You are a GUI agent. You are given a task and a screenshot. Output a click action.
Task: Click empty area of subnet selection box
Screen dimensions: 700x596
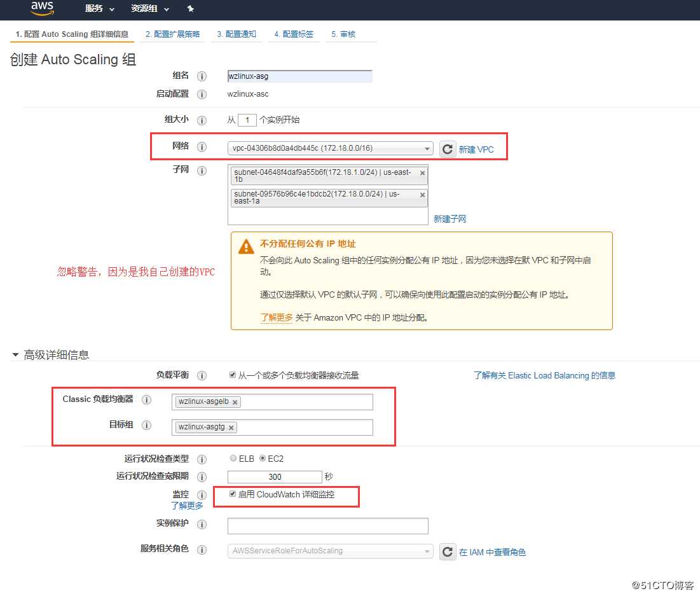pyautogui.click(x=327, y=216)
